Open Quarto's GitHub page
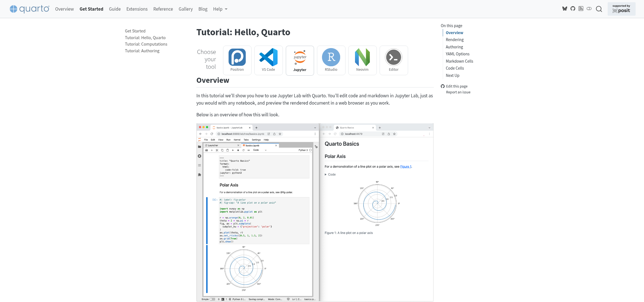Viewport: 644px width, 302px height. pyautogui.click(x=573, y=9)
